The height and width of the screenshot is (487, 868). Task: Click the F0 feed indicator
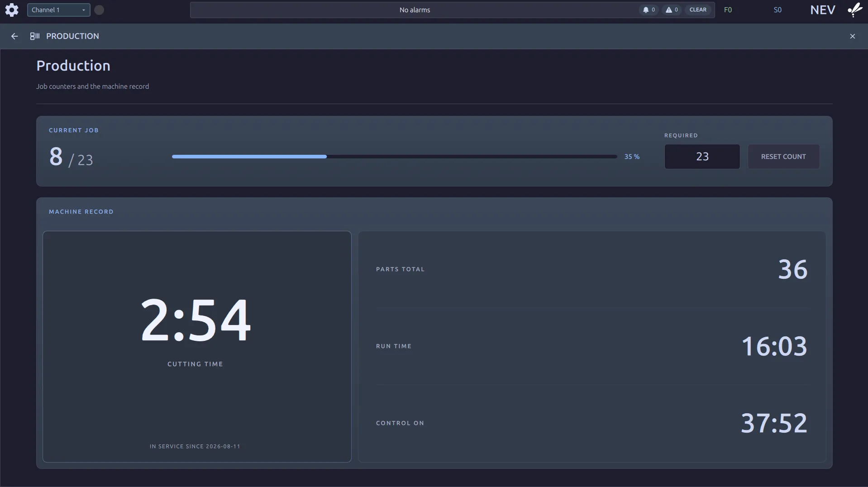[728, 10]
